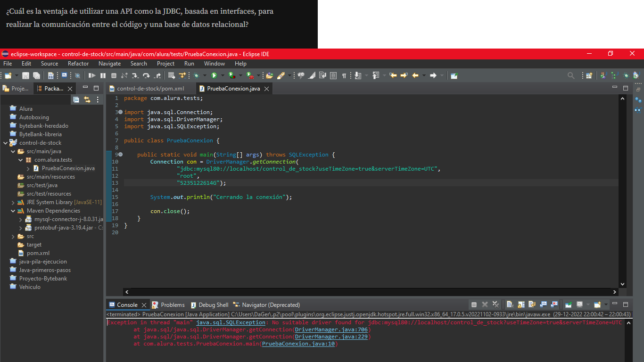Screen dimensions: 644x362
Task: Click the Resume debug icon
Action: click(92, 75)
